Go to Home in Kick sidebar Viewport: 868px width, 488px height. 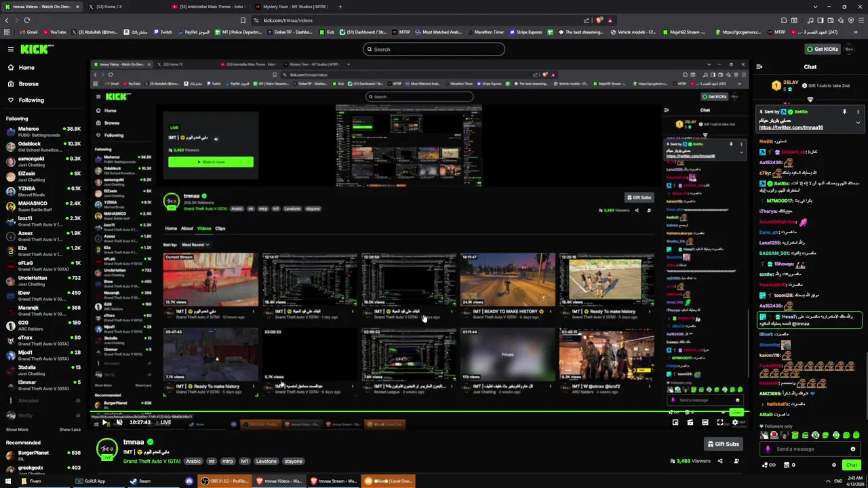[26, 67]
